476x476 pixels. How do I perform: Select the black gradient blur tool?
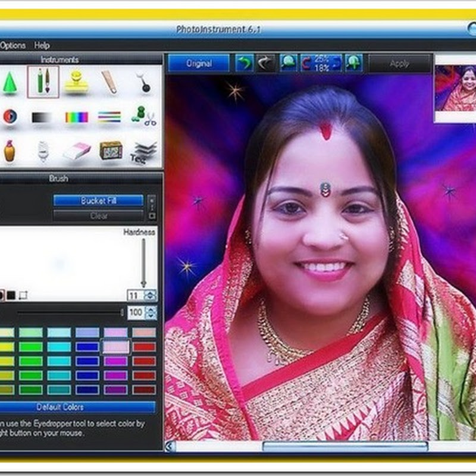click(43, 117)
